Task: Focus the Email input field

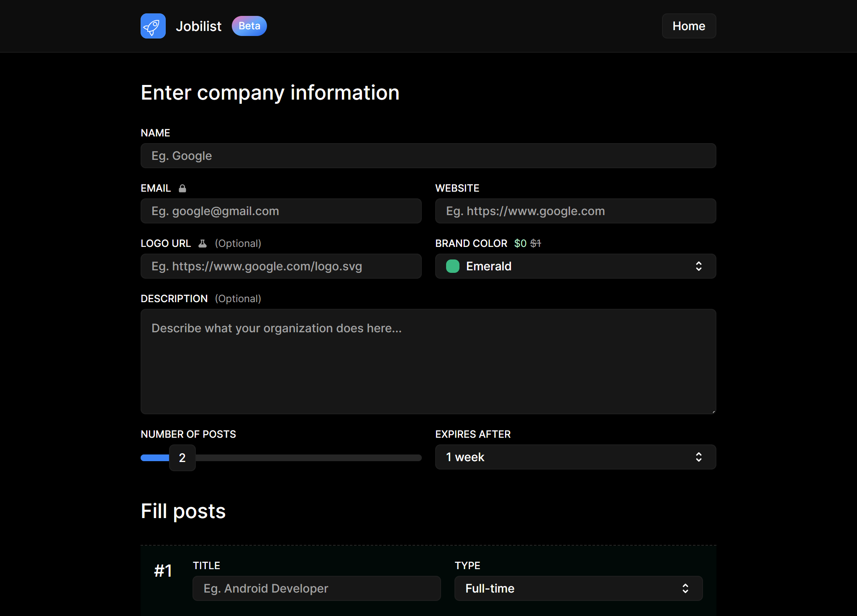Action: coord(281,211)
